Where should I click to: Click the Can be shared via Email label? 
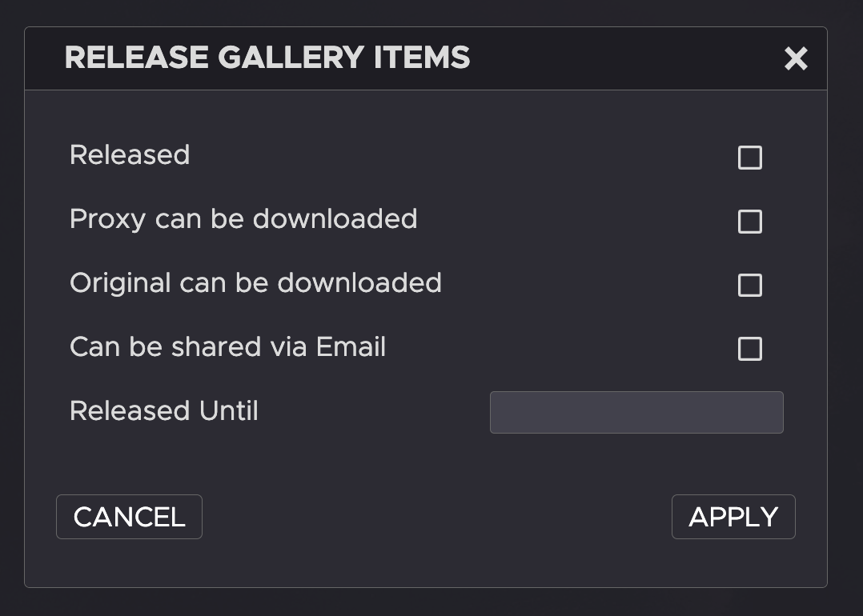[x=227, y=346]
